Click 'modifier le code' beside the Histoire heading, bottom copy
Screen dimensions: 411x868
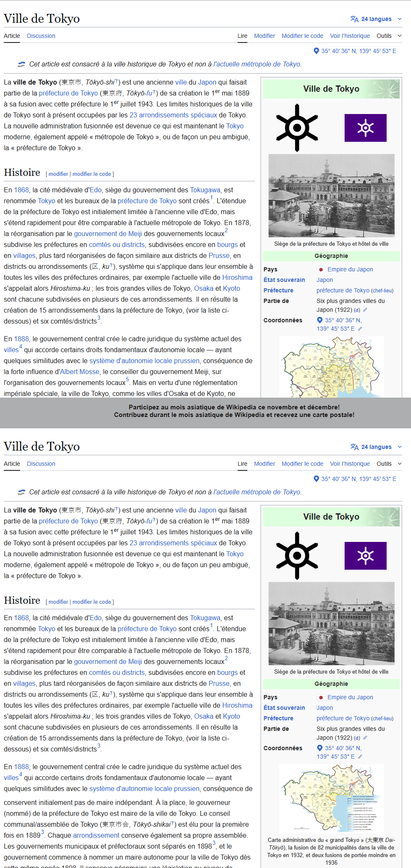(x=92, y=602)
